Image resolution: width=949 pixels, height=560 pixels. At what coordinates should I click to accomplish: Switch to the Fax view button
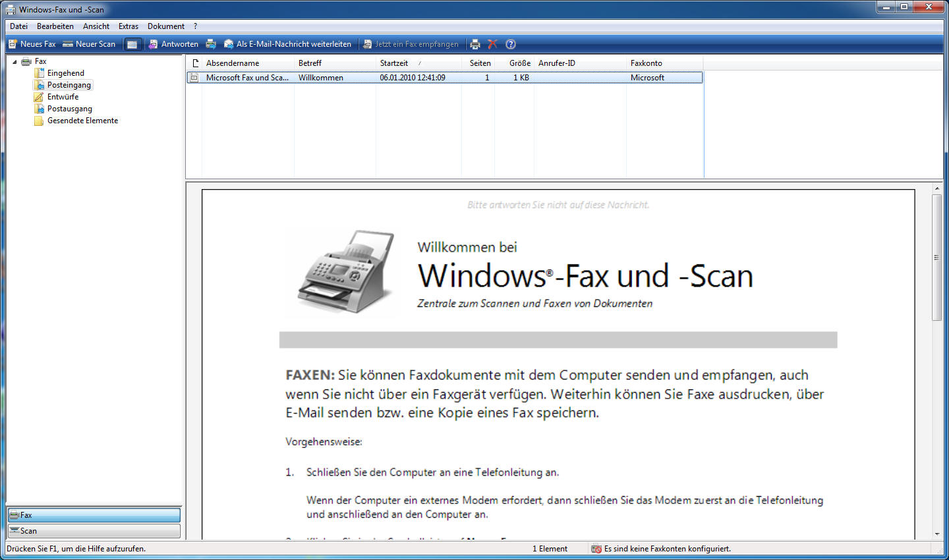pyautogui.click(x=94, y=515)
